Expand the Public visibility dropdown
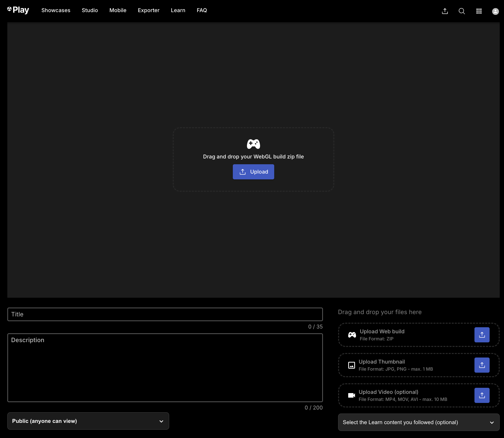504x438 pixels. point(88,421)
